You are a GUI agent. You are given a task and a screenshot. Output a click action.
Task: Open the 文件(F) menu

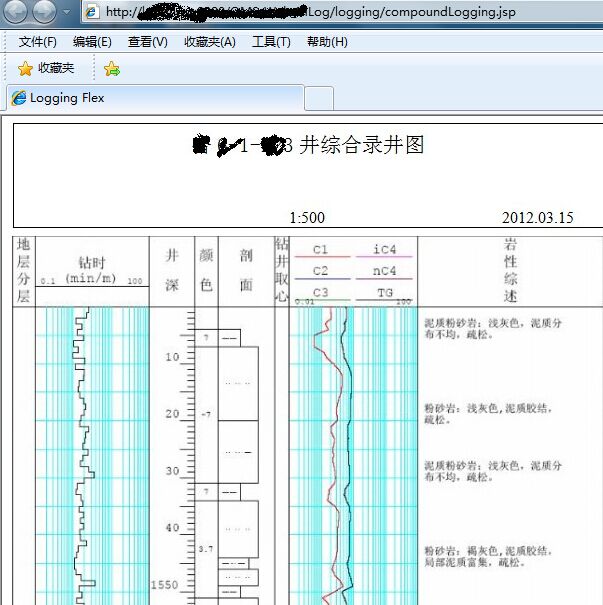click(37, 42)
